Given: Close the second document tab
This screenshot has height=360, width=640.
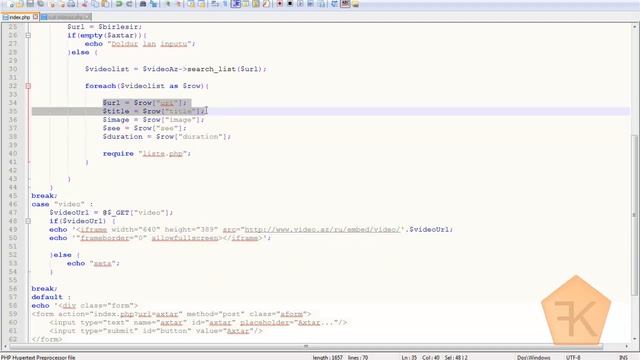Looking at the screenshot, I should coord(88,17).
